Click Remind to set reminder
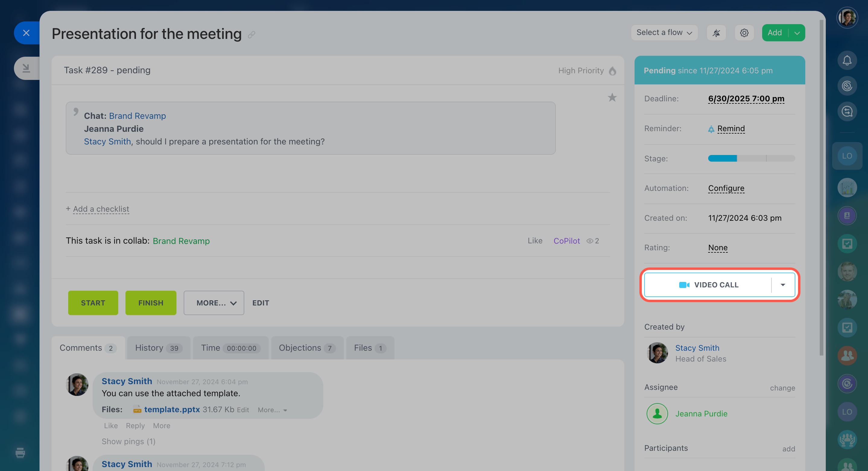The width and height of the screenshot is (868, 471). [x=731, y=128]
